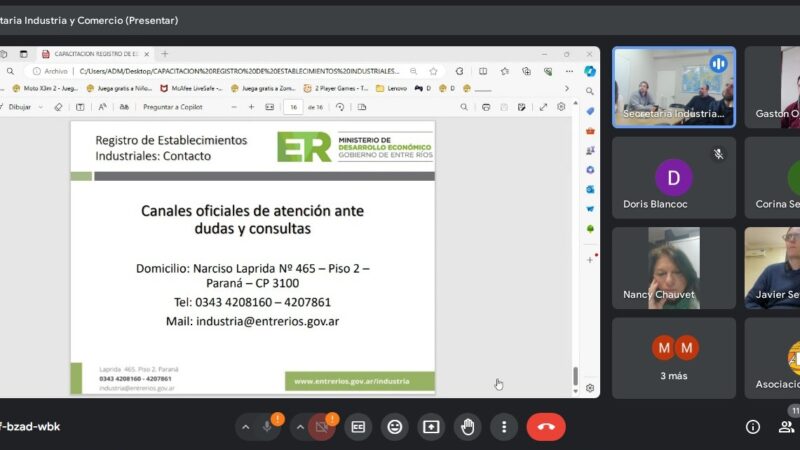
Task: Click the fit to width icon
Action: point(269,107)
